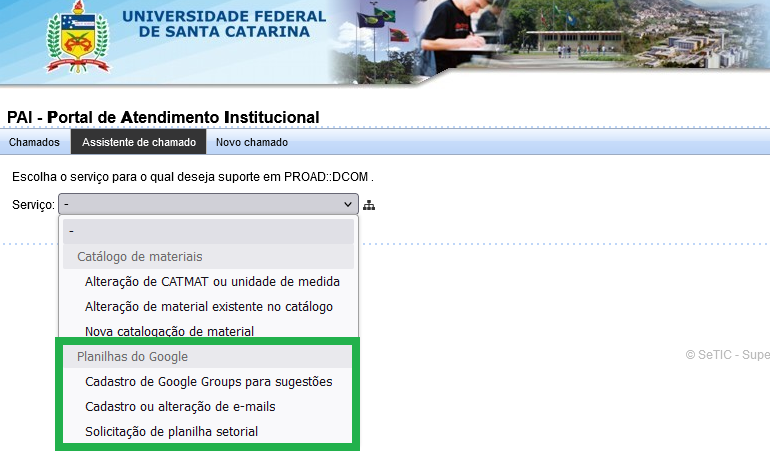Collapse the Serviço dropdown box
770x453 pixels.
208,204
